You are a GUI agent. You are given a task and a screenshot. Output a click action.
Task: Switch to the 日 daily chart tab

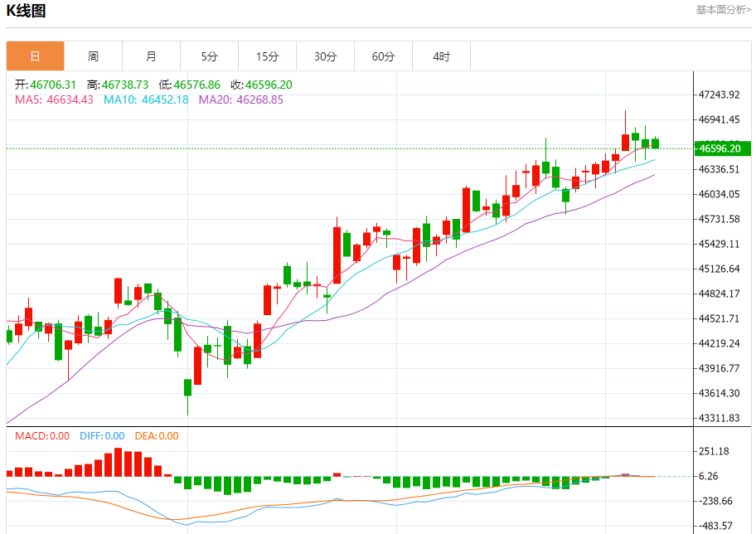[35, 56]
